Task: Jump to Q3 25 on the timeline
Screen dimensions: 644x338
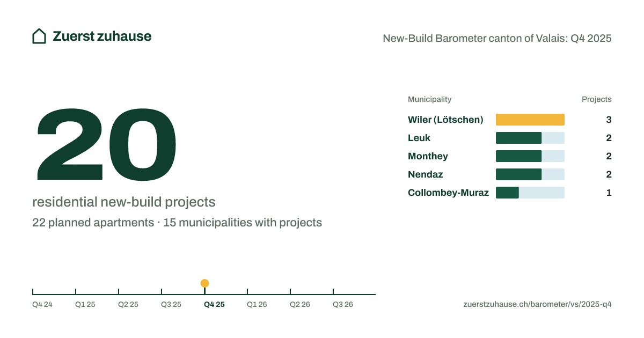Action: [x=171, y=304]
